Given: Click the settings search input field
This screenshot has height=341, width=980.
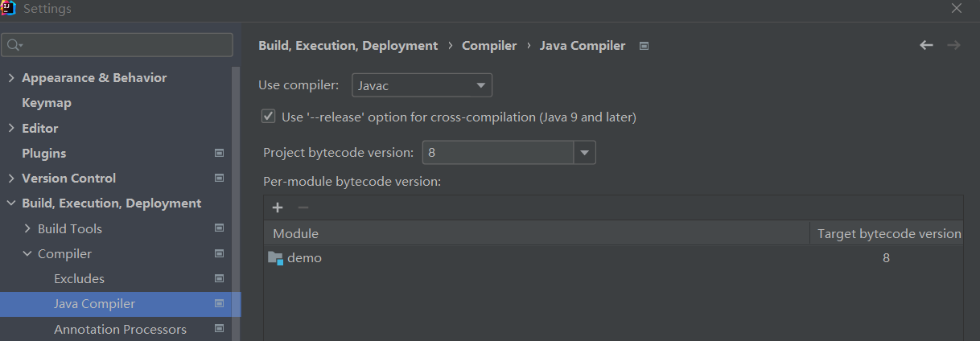Looking at the screenshot, I should tap(117, 45).
